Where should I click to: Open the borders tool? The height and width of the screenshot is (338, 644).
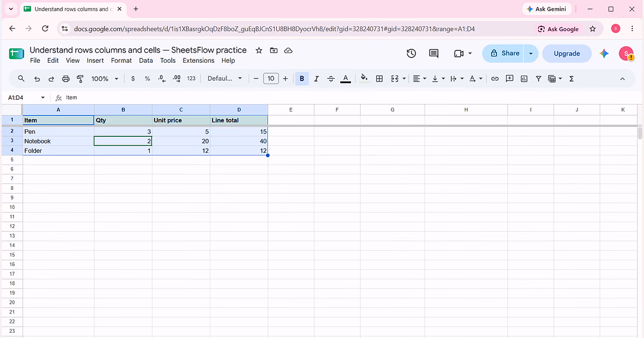379,78
